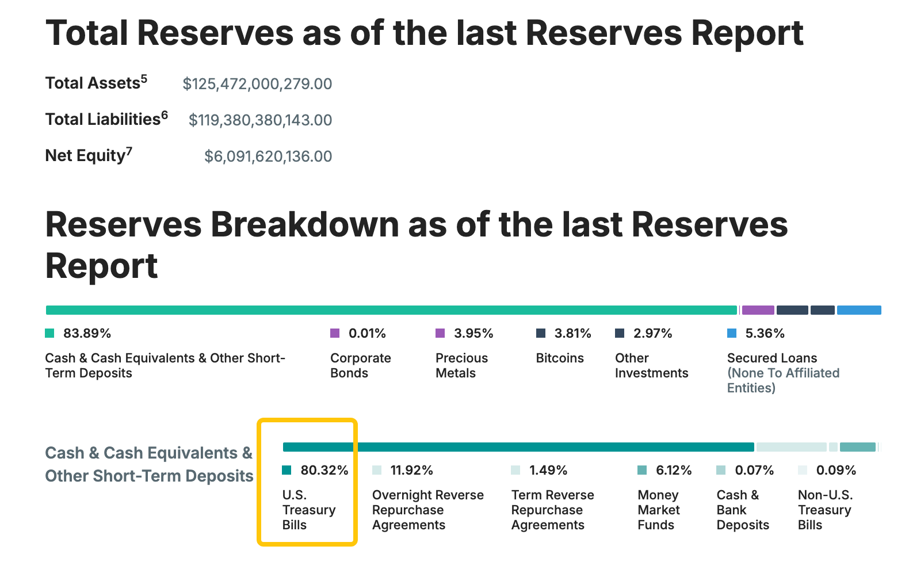
Task: Click the long green segment of the reserves bar
Action: (x=391, y=310)
